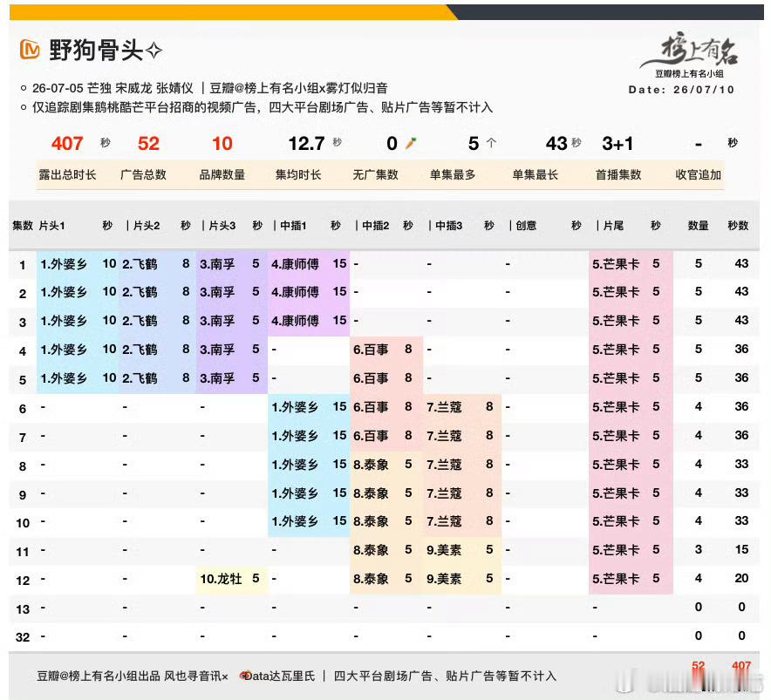The width and height of the screenshot is (771, 700).
Task: Click the 首播集数 label
Action: (618, 174)
